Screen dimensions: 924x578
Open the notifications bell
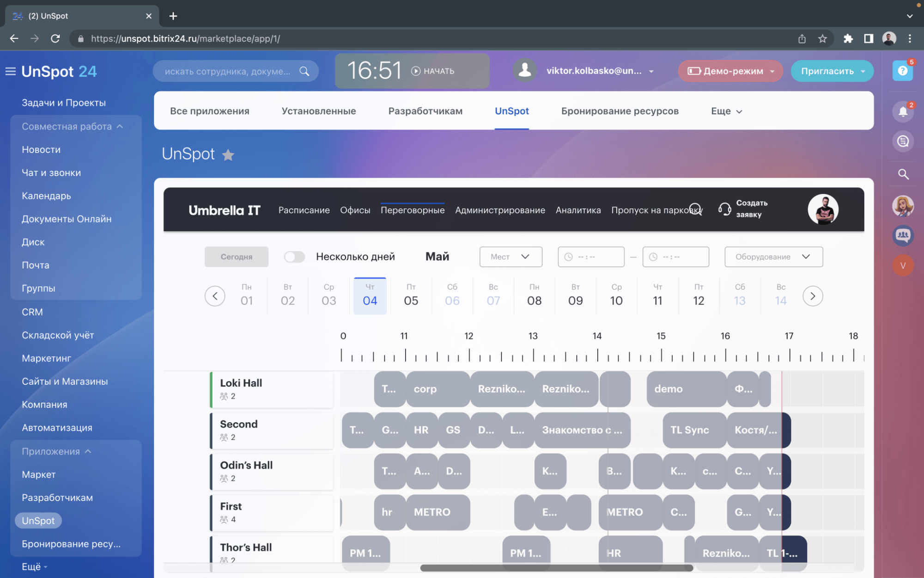click(x=903, y=111)
